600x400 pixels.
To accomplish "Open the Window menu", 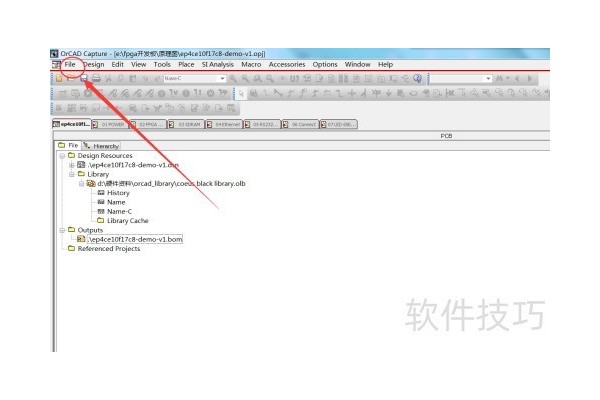I will coord(357,64).
